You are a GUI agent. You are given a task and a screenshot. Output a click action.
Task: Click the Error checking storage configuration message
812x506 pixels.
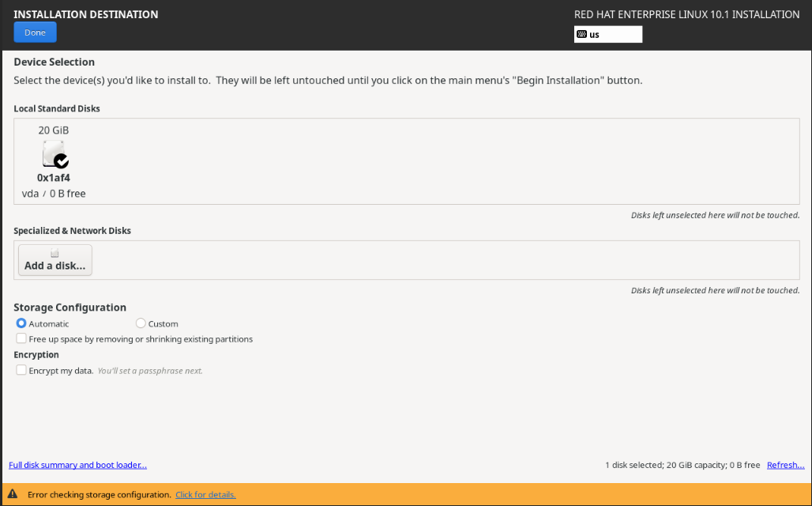click(99, 495)
